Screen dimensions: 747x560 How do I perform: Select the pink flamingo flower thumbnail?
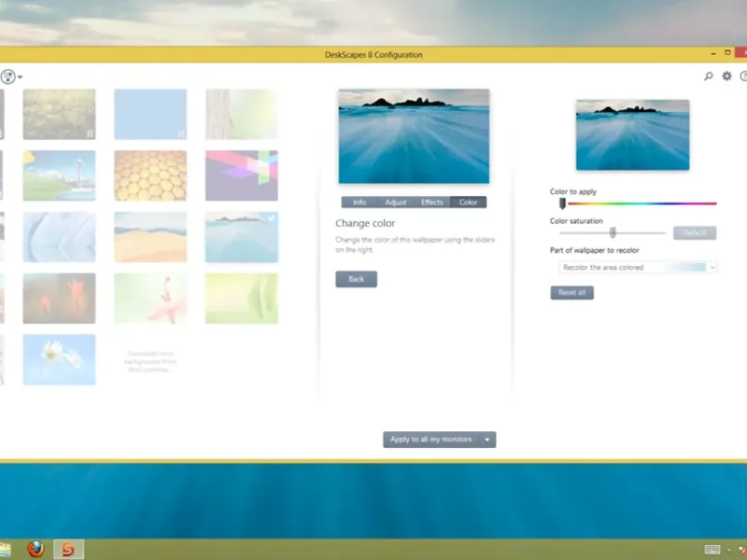(150, 299)
